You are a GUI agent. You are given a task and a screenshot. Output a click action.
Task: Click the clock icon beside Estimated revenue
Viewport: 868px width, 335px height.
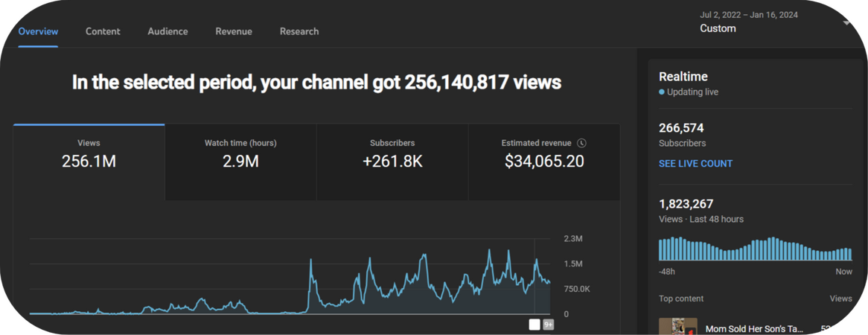coord(581,143)
